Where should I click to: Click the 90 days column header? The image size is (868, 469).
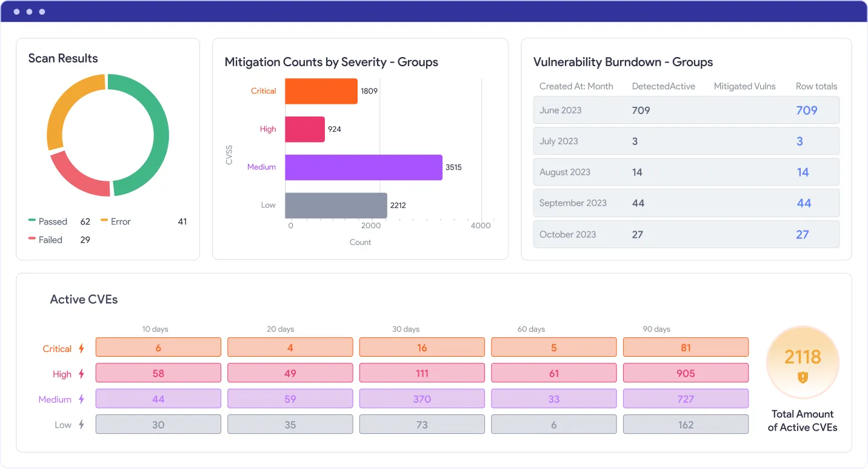(656, 329)
